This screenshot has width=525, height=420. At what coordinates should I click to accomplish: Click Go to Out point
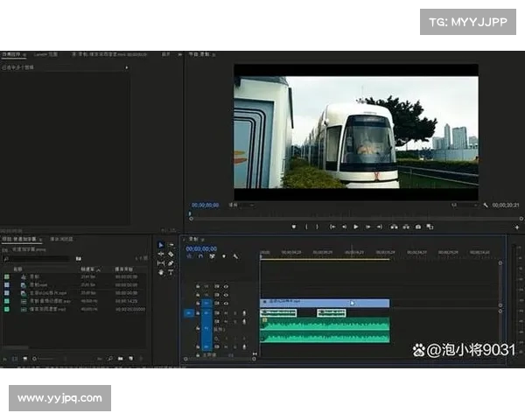[380, 227]
